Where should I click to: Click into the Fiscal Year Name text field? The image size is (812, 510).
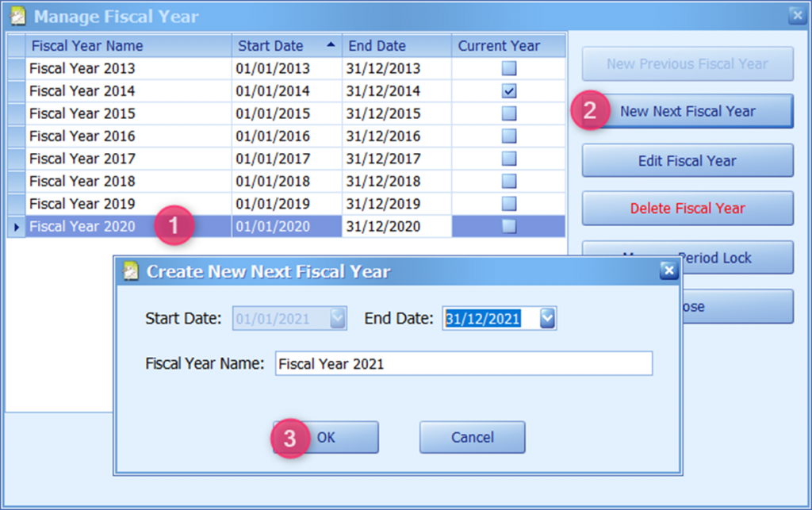[x=464, y=364]
